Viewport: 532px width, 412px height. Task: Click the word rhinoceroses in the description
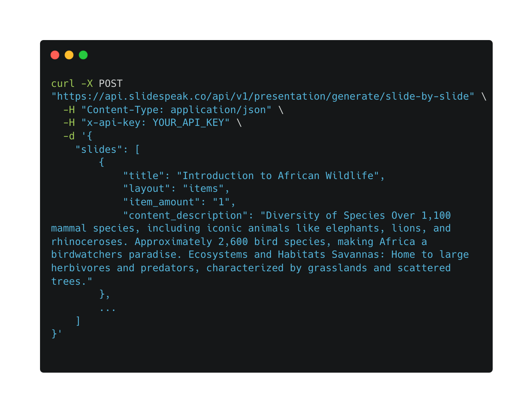[87, 241]
